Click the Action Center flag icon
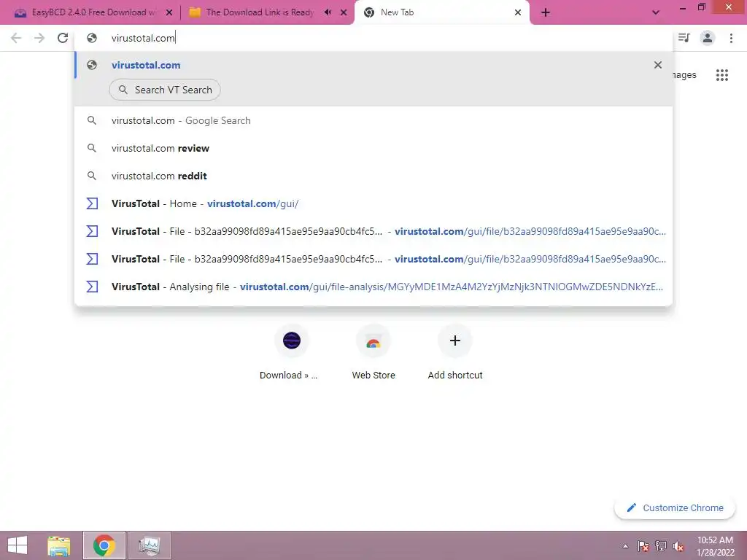 point(643,545)
